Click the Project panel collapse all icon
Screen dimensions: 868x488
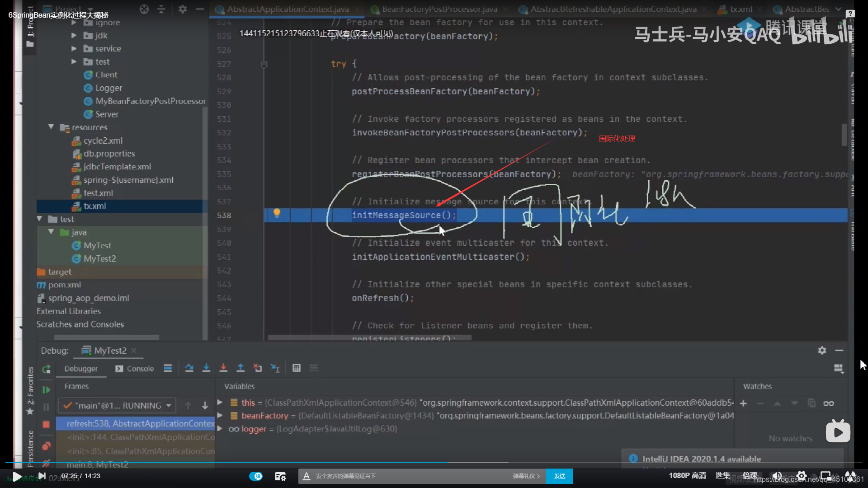tap(161, 9)
